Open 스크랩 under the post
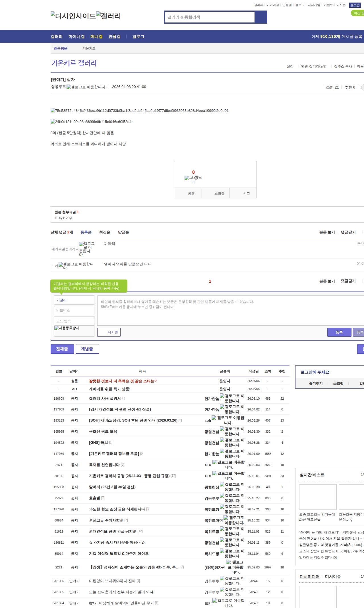Screen dimensions: 364x608 click(x=219, y=194)
